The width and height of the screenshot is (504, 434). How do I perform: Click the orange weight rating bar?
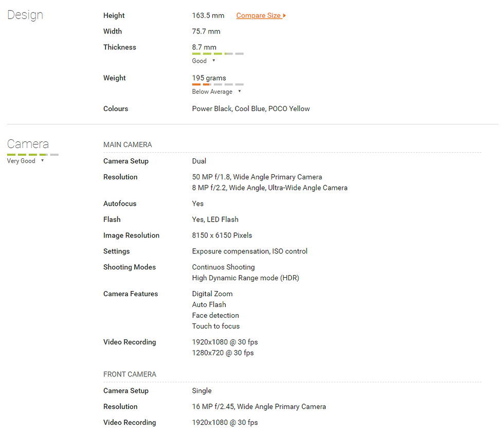coord(218,84)
